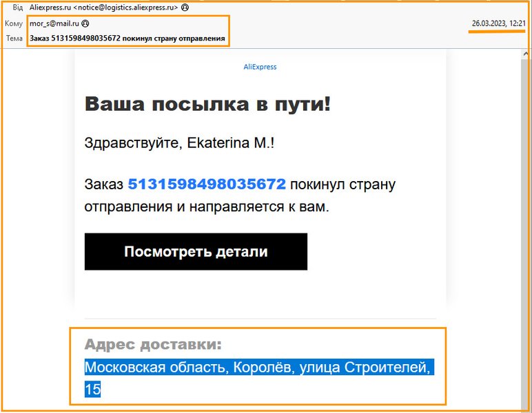Click the date 26.03.2023, 12:21
Image resolution: width=532 pixels, height=413 pixels.
(x=498, y=23)
